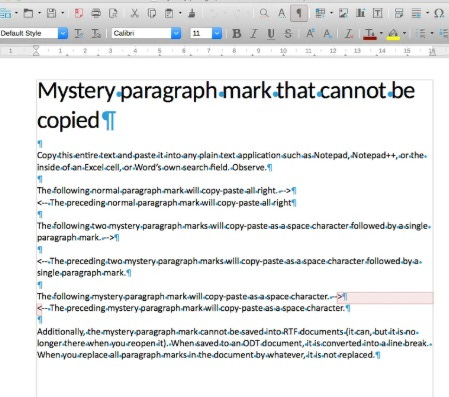449x397 pixels.
Task: Expand the Save options dropdown arrow
Action: (62, 13)
